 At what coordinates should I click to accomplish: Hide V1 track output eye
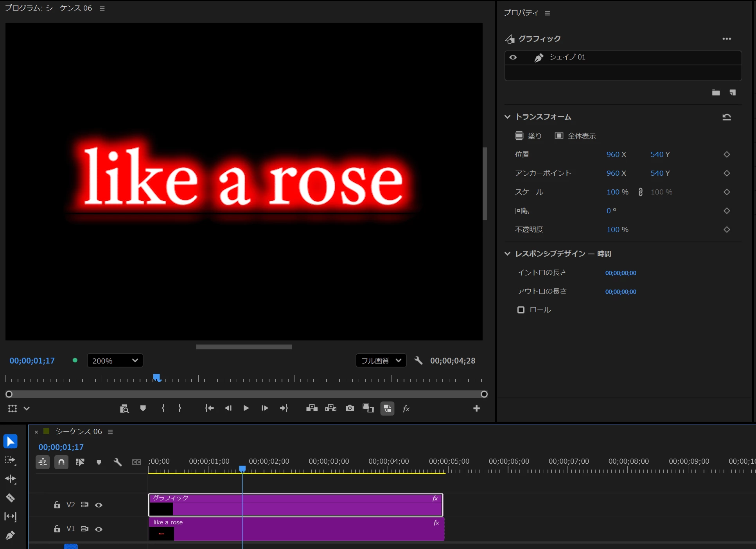[x=99, y=529]
